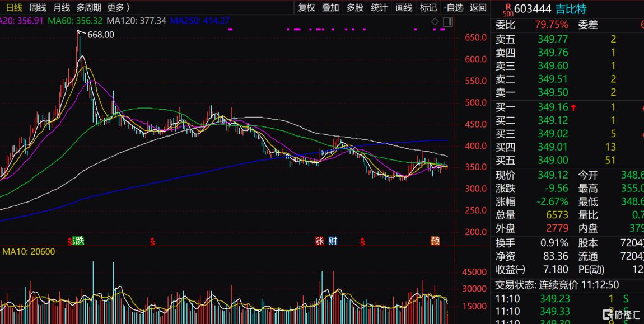Click stock code 603444
This screenshot has height=324, width=644.
[533, 9]
